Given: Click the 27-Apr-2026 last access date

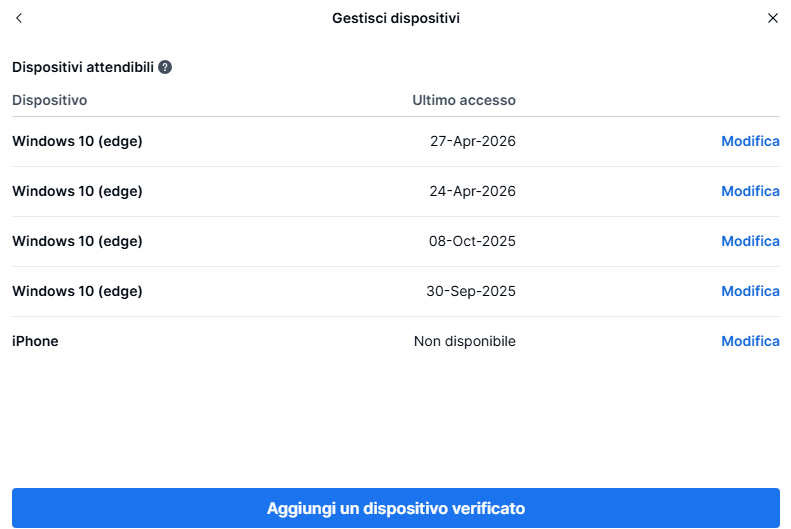Looking at the screenshot, I should pyautogui.click(x=473, y=141).
